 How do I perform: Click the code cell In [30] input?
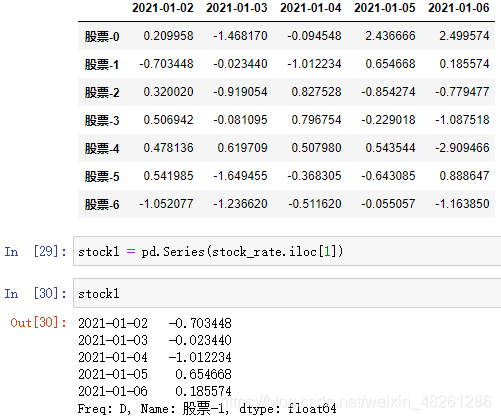287,293
